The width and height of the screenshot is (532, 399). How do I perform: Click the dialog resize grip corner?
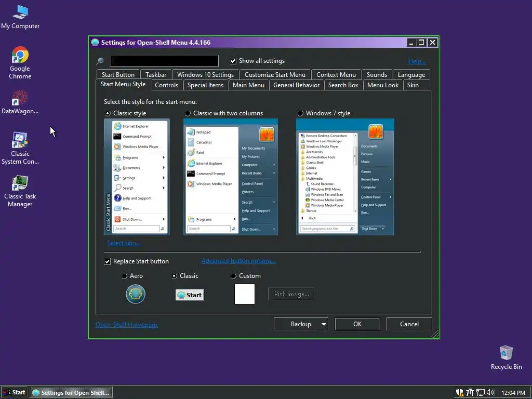tap(435, 334)
